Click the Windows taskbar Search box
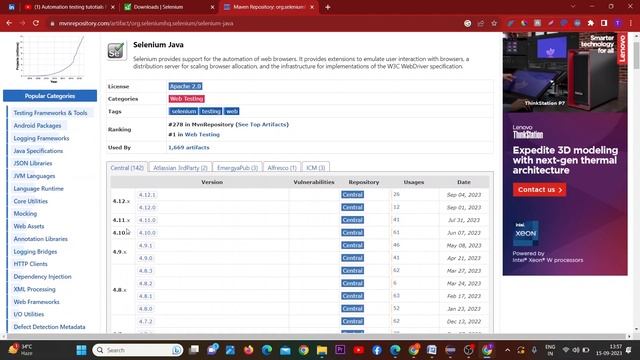Image resolution: width=640 pixels, height=360 pixels. pyautogui.click(x=138, y=350)
